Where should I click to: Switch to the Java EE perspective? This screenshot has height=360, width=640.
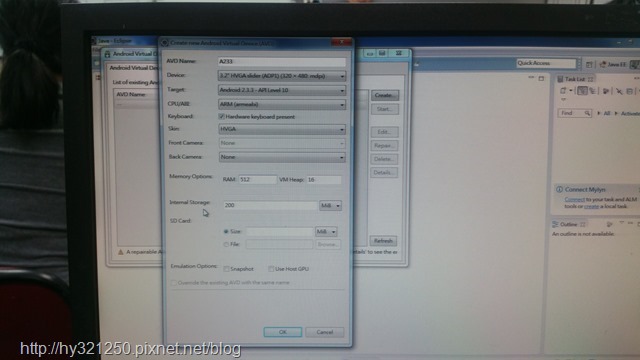point(613,64)
